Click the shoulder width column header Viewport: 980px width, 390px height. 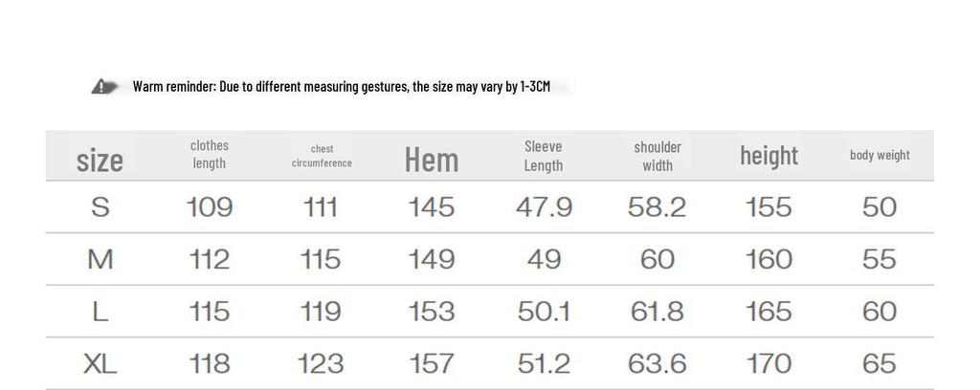pos(657,156)
